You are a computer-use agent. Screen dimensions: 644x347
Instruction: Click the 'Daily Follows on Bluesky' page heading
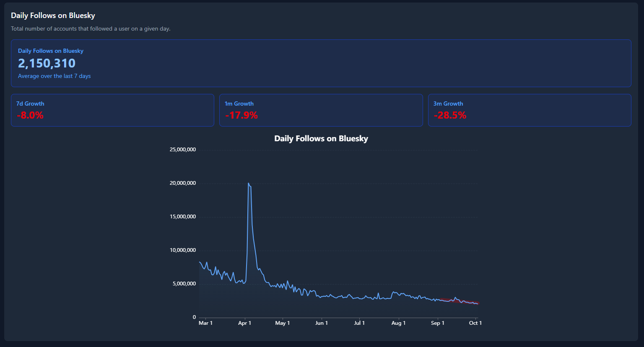point(53,16)
